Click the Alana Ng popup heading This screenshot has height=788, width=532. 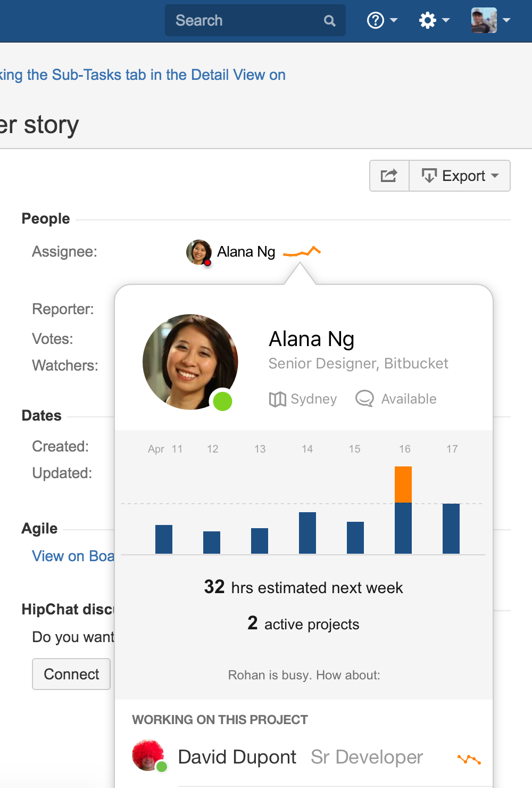(x=311, y=339)
